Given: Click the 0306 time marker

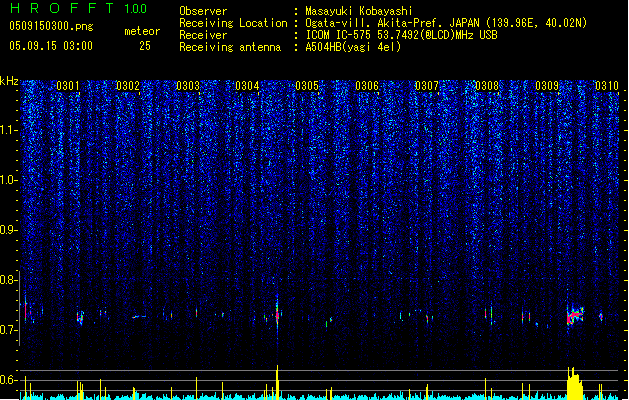Looking at the screenshot, I should (x=367, y=86).
